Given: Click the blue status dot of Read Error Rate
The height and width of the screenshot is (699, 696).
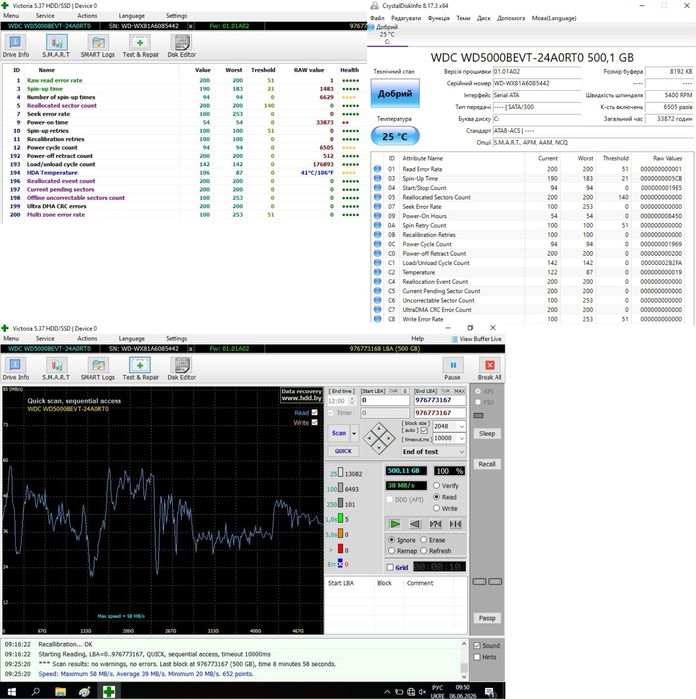Looking at the screenshot, I should [x=377, y=169].
